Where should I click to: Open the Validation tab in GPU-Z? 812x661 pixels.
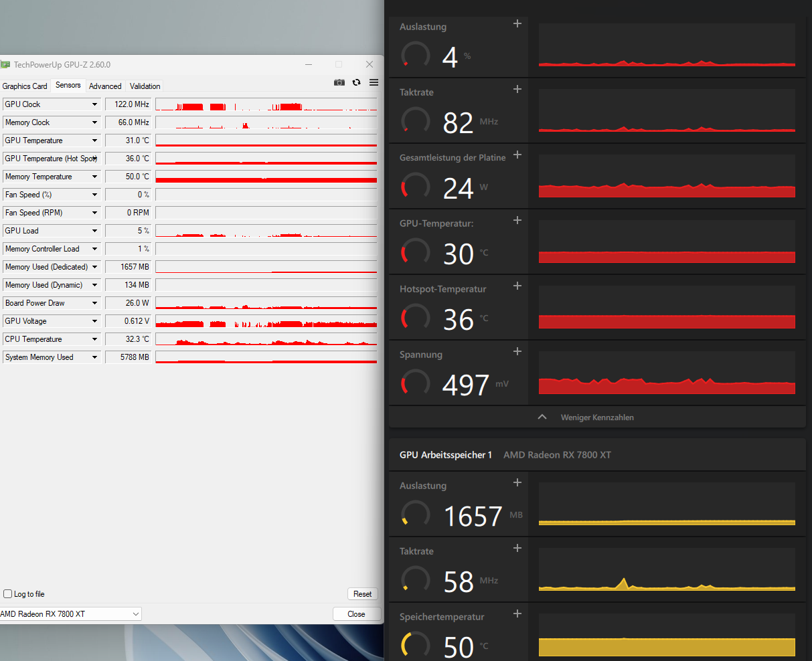click(145, 86)
